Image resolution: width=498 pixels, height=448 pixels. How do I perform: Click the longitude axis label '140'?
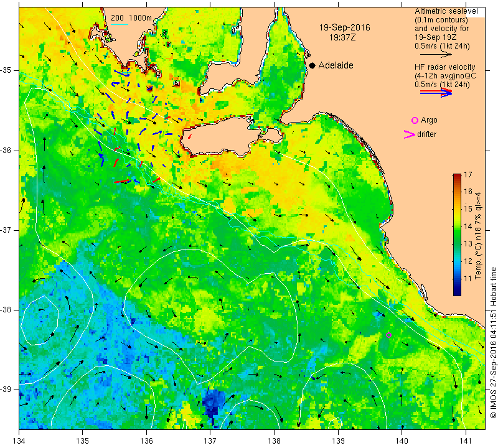[x=402, y=441]
